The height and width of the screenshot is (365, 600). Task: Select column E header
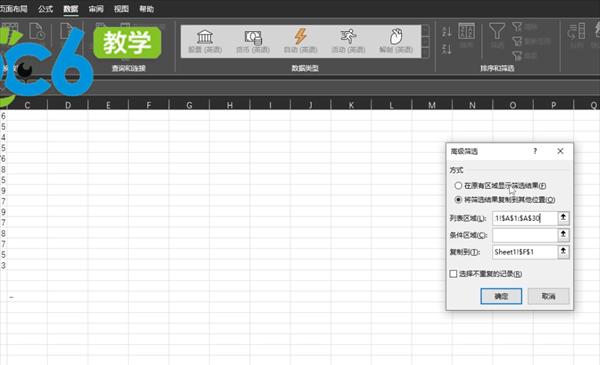pos(108,105)
